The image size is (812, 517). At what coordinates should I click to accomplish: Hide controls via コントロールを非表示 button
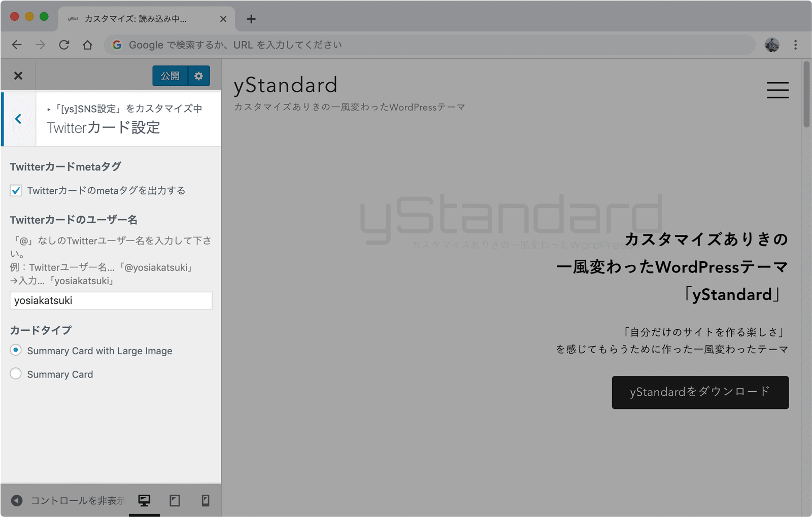(x=67, y=501)
